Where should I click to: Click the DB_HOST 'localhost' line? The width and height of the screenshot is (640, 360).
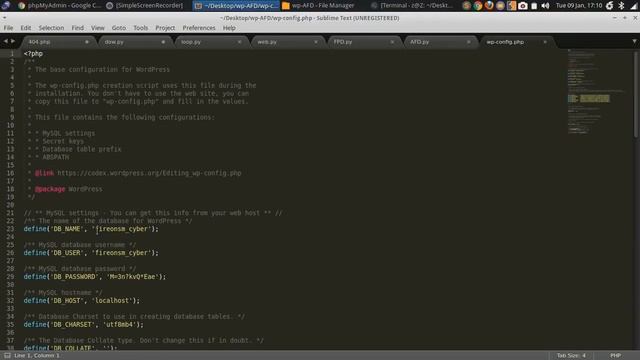point(82,300)
